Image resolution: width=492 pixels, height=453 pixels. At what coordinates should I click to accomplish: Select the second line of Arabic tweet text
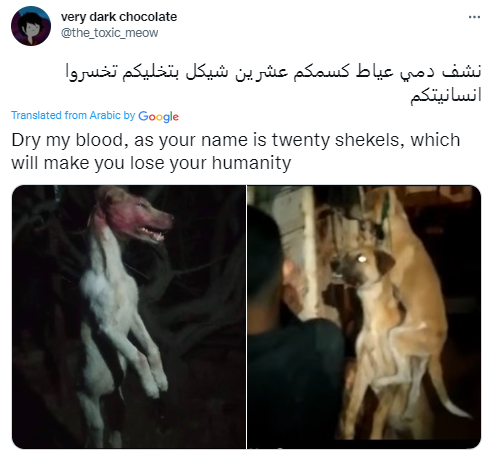click(446, 96)
